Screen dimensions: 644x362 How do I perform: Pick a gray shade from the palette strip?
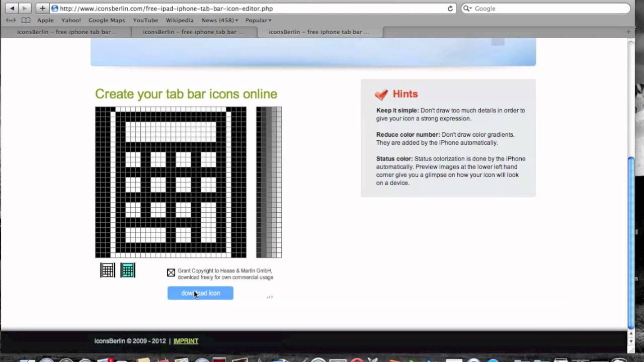(x=269, y=181)
